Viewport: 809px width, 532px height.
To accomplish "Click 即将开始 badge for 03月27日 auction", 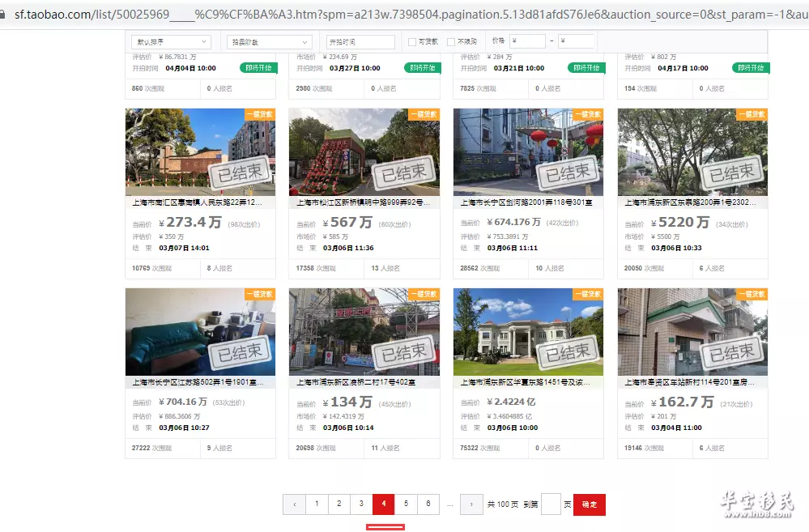I will 423,68.
